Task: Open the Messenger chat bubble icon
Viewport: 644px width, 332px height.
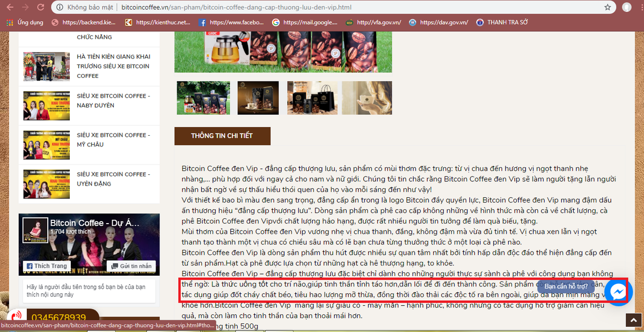Action: [x=618, y=292]
